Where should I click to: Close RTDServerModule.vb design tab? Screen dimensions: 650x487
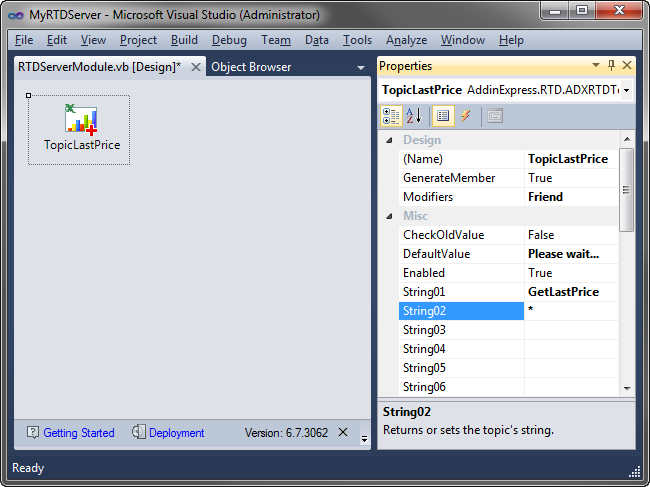[196, 67]
